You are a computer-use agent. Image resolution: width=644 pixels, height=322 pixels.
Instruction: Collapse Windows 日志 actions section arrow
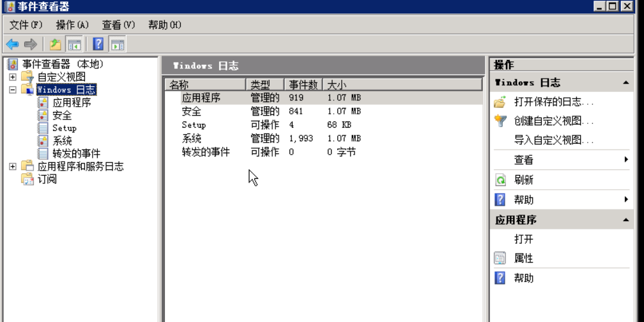(x=625, y=82)
